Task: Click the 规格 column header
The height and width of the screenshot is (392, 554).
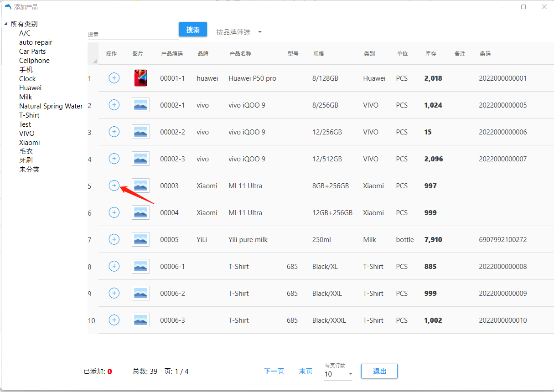Action: 319,54
